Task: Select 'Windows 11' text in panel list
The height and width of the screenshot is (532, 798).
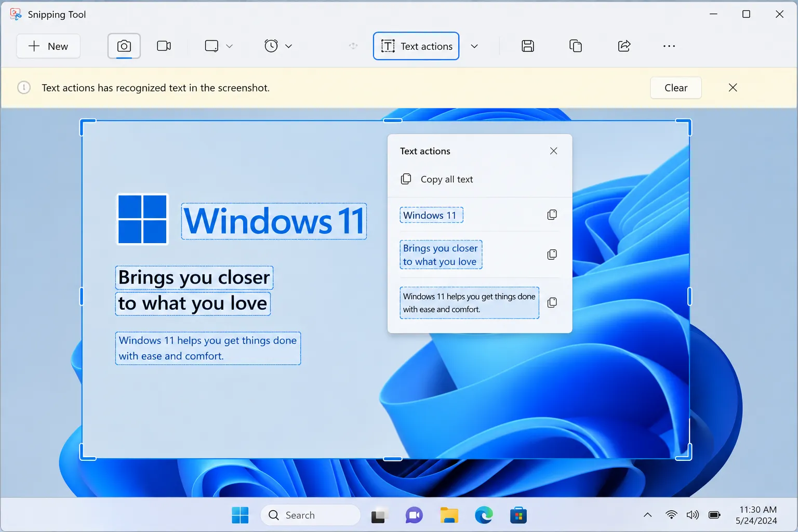Action: (x=431, y=215)
